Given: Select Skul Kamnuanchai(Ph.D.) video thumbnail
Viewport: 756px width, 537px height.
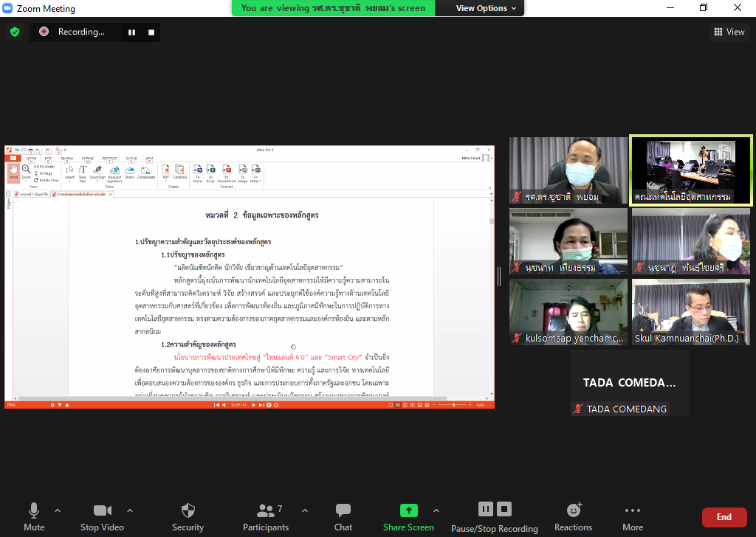Looking at the screenshot, I should pyautogui.click(x=691, y=311).
